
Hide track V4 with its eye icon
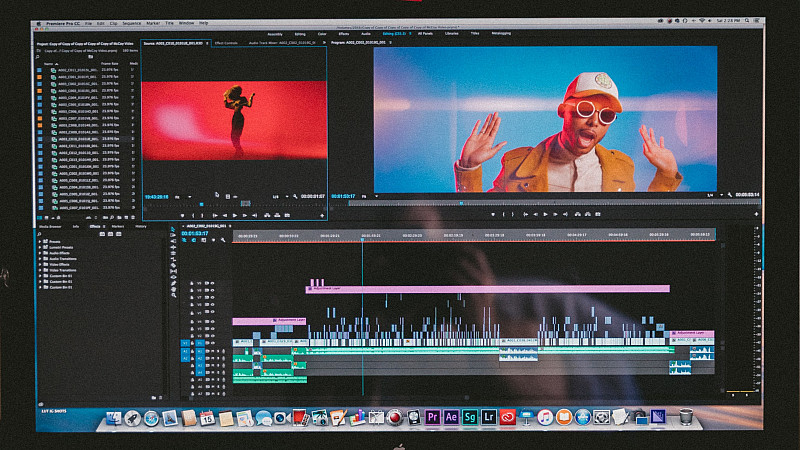coord(212,321)
